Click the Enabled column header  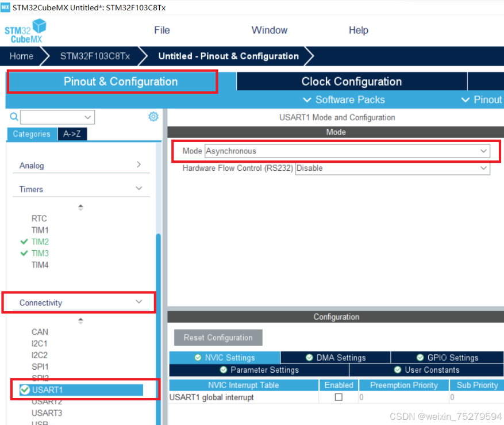339,385
